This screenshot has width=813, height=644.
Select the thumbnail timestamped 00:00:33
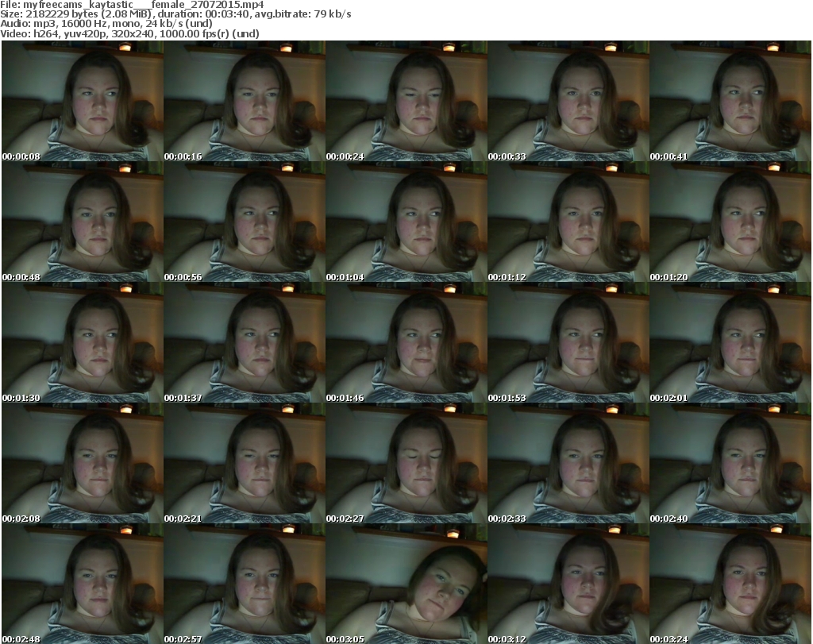tap(568, 101)
